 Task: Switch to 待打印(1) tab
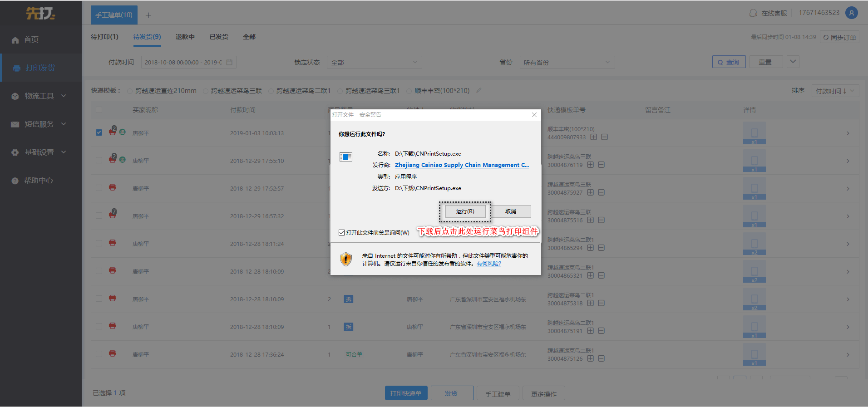104,37
